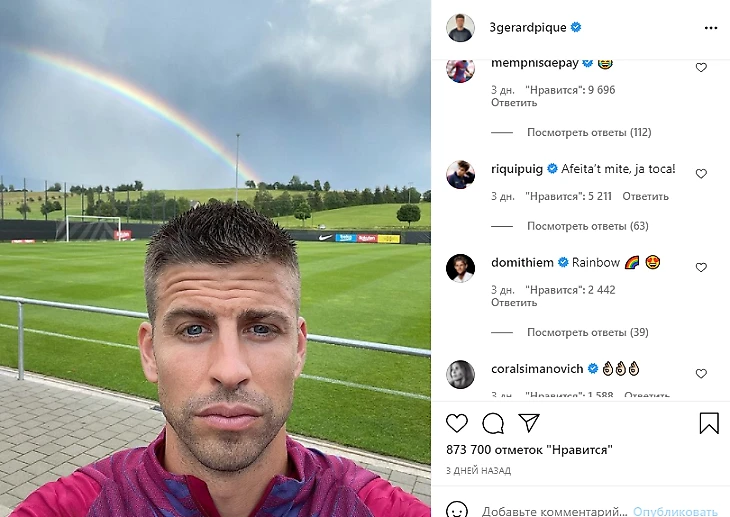Click the 3gerardpique profile avatar
Image resolution: width=730 pixels, height=517 pixels.
460,27
